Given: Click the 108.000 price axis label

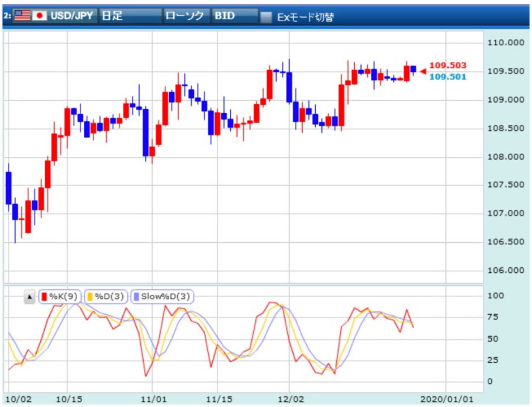Looking at the screenshot, I should click(505, 157).
